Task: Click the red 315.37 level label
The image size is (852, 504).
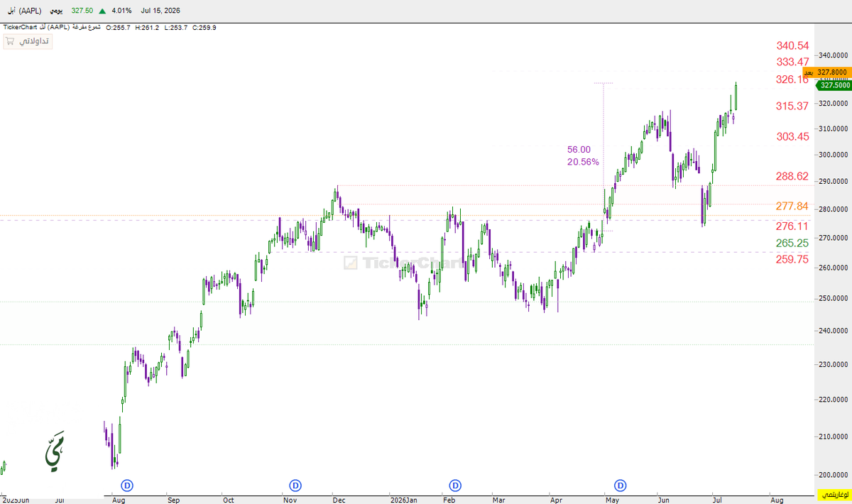Action: pos(792,106)
